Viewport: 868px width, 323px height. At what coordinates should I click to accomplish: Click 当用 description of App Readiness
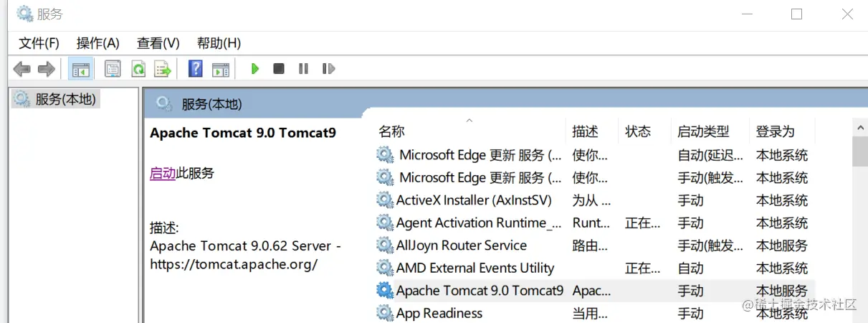(x=590, y=313)
